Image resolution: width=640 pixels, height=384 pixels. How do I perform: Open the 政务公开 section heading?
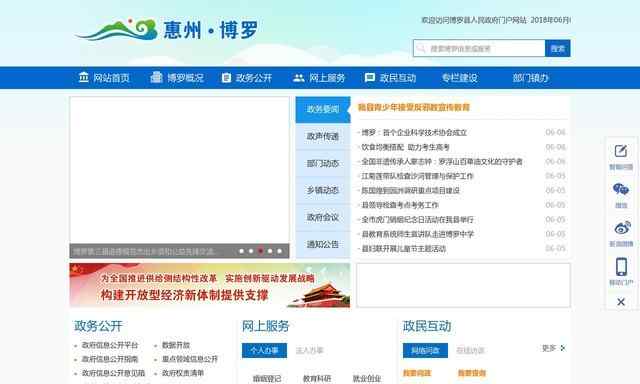point(98,326)
